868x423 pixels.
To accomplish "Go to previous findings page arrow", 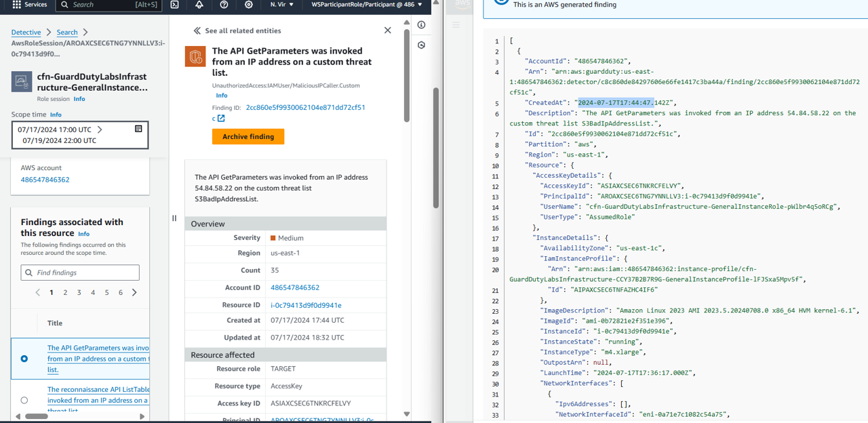I will (38, 293).
